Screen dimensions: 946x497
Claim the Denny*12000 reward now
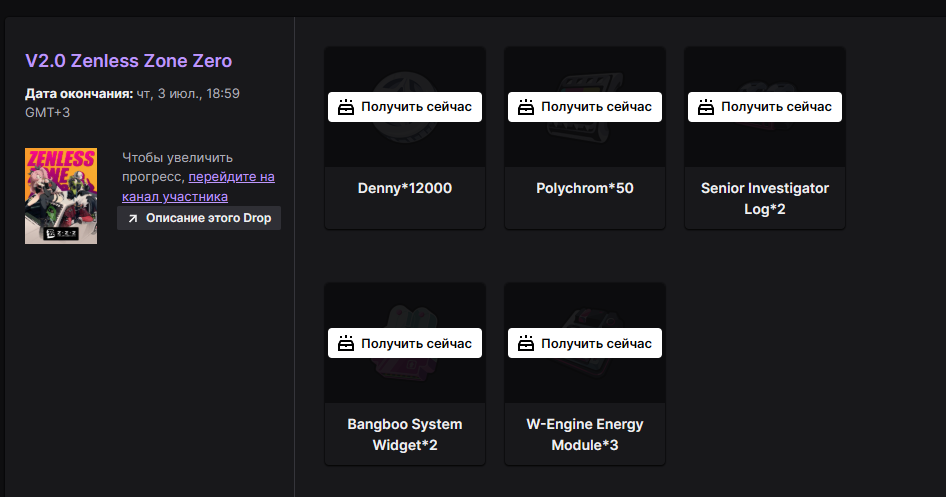click(x=405, y=107)
